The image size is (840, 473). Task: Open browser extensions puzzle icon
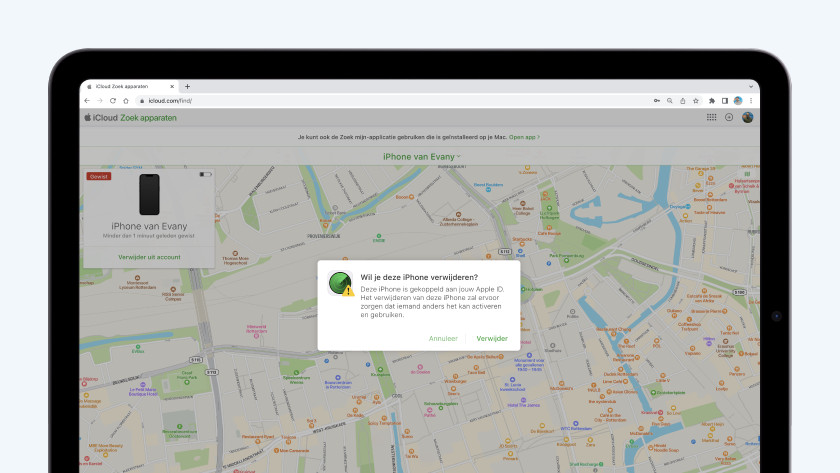click(712, 101)
